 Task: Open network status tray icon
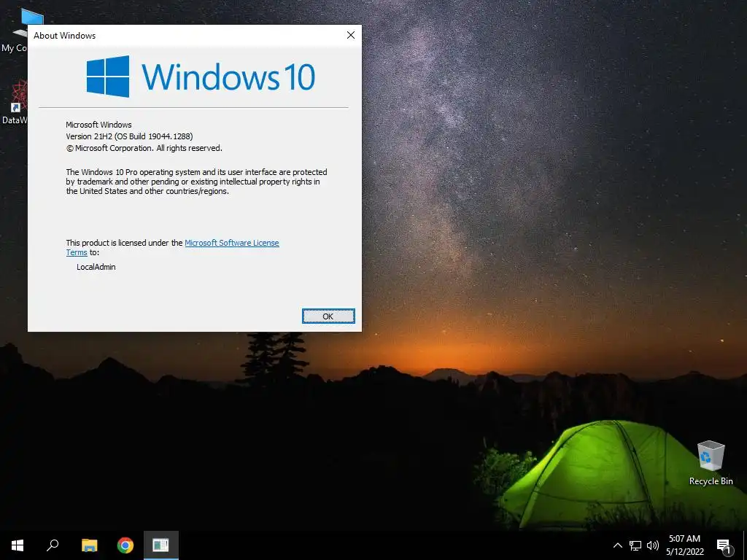point(635,545)
